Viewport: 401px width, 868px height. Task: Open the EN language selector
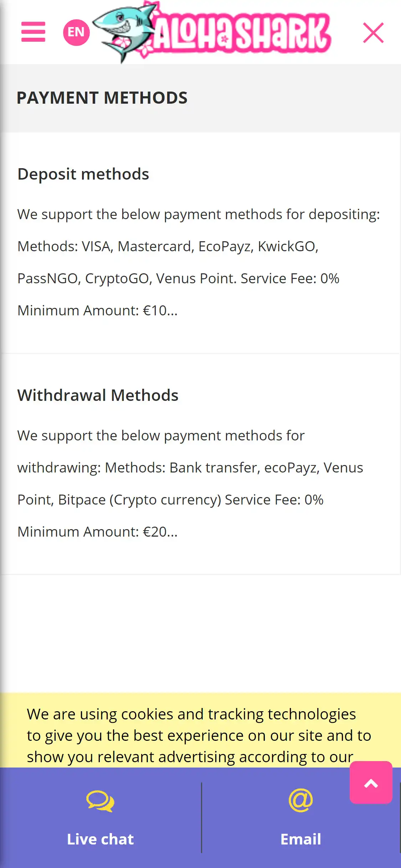click(76, 32)
